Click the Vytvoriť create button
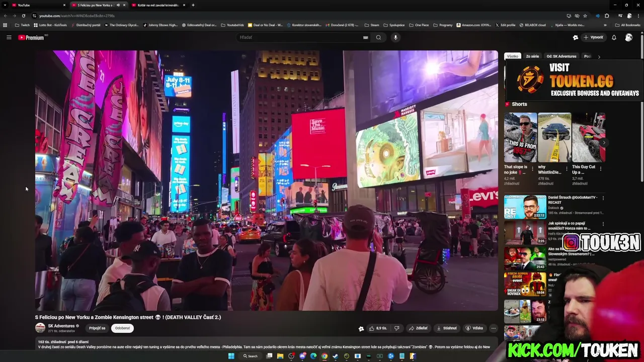 (593, 37)
